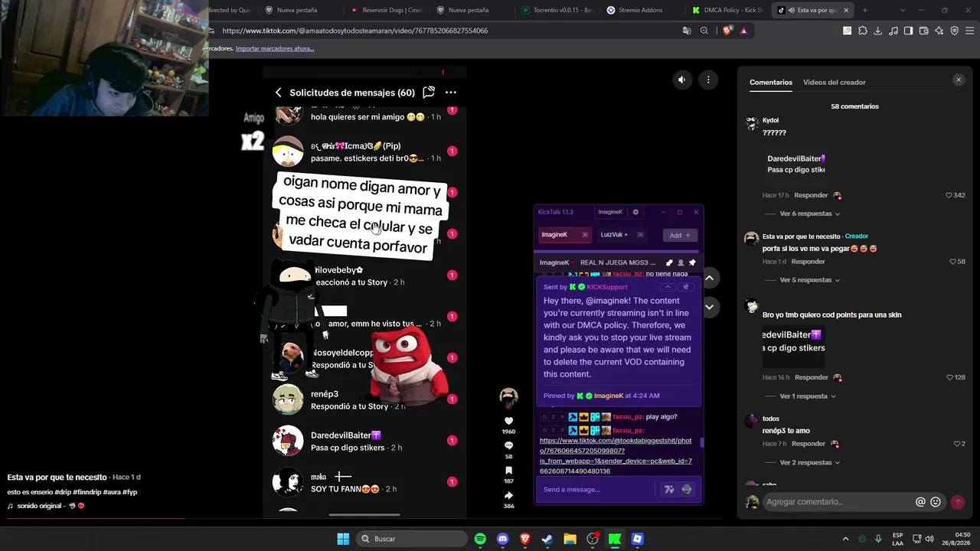Reply to comment posted Hace 1 d
The width and height of the screenshot is (980, 551).
click(808, 262)
